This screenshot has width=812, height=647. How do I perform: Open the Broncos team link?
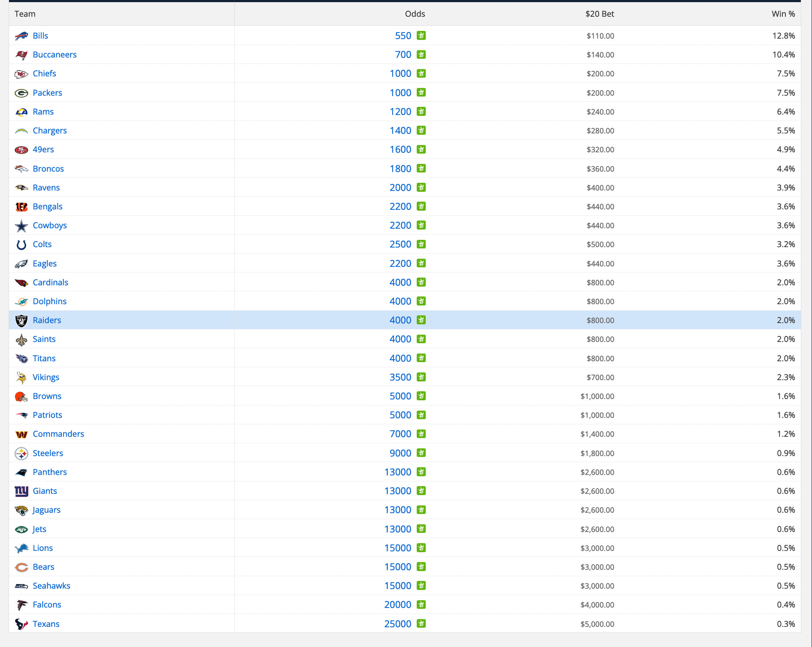tap(48, 169)
